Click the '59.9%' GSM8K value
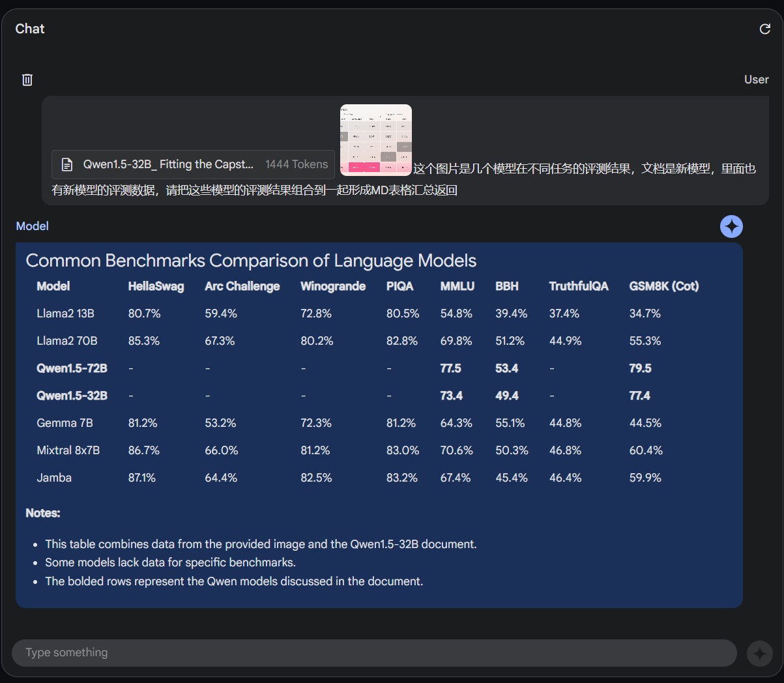The height and width of the screenshot is (683, 784). pyautogui.click(x=646, y=478)
